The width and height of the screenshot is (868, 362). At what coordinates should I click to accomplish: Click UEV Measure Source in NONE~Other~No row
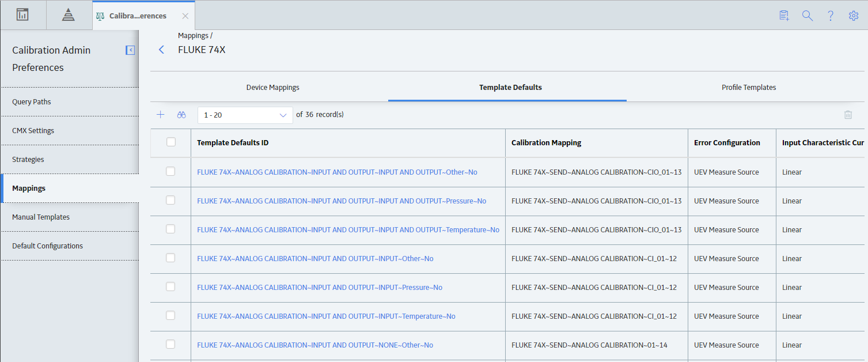click(x=726, y=345)
